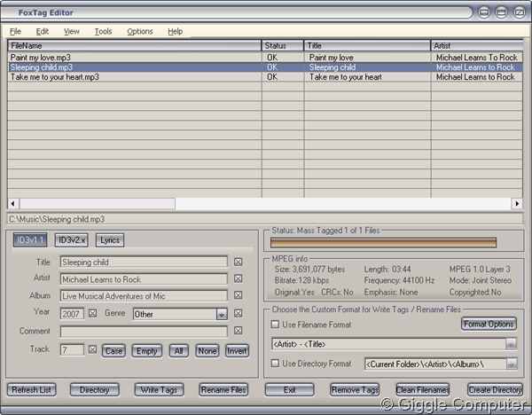Click the middle title bar window button
Viewport: 532px width, 415px height.
tap(502, 12)
